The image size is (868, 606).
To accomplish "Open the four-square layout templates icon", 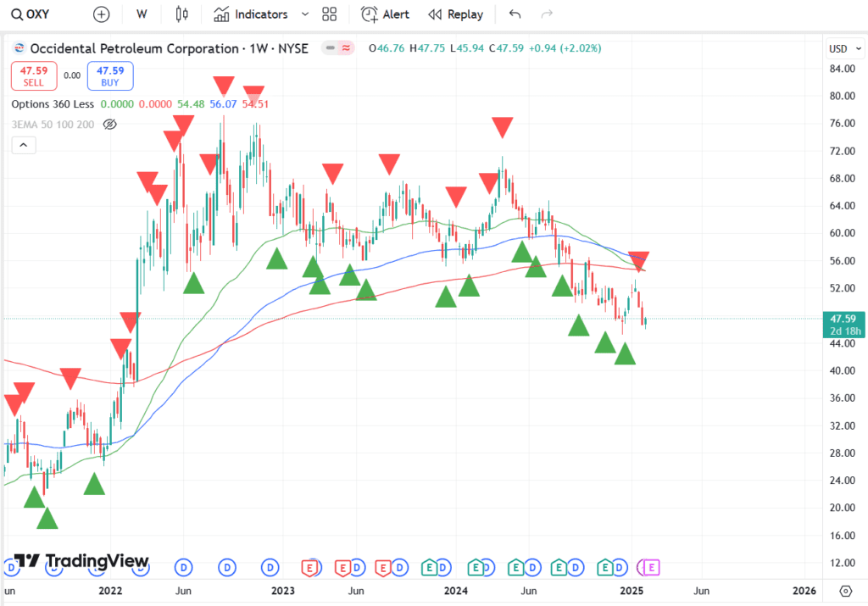I will pos(330,14).
